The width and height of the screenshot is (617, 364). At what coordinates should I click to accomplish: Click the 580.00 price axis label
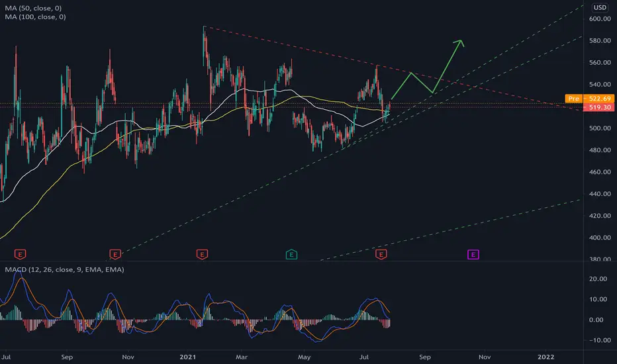(x=600, y=40)
